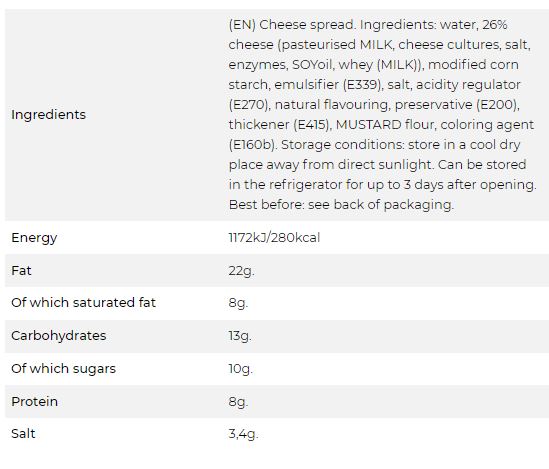This screenshot has height=469, width=549.
Task: Select the Protein row label
Action: tap(34, 401)
